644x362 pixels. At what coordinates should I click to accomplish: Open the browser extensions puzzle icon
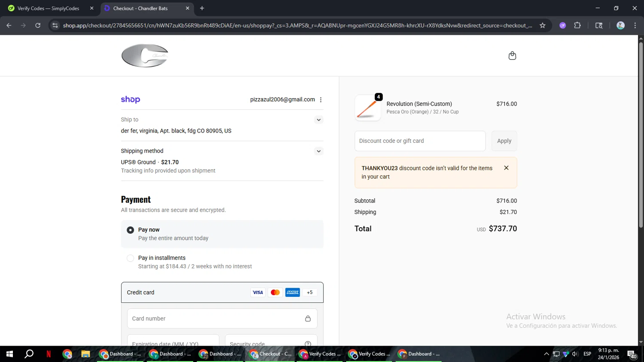point(577,25)
